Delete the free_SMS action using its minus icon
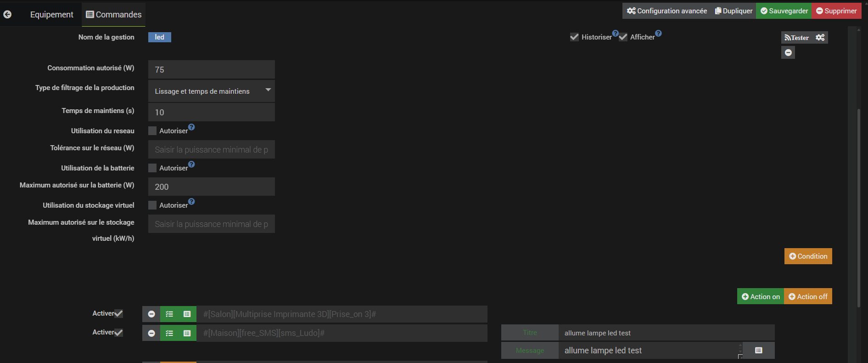 (151, 333)
